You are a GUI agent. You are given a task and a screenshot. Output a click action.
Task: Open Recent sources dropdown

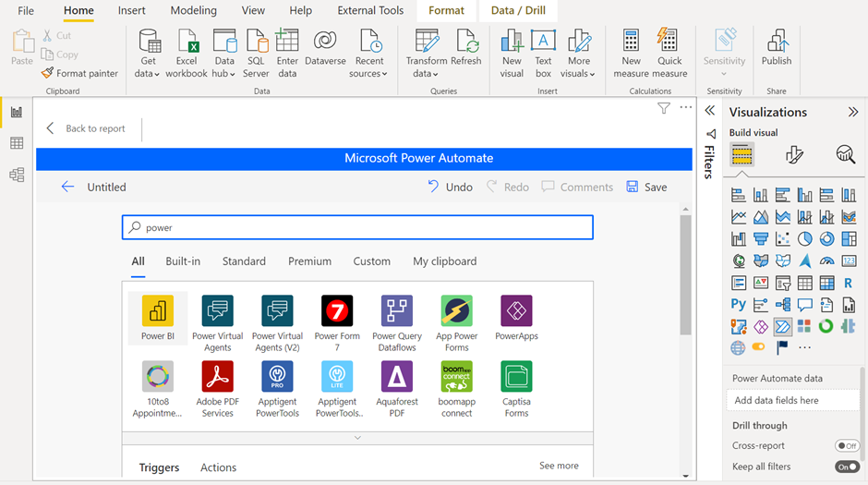pyautogui.click(x=368, y=54)
